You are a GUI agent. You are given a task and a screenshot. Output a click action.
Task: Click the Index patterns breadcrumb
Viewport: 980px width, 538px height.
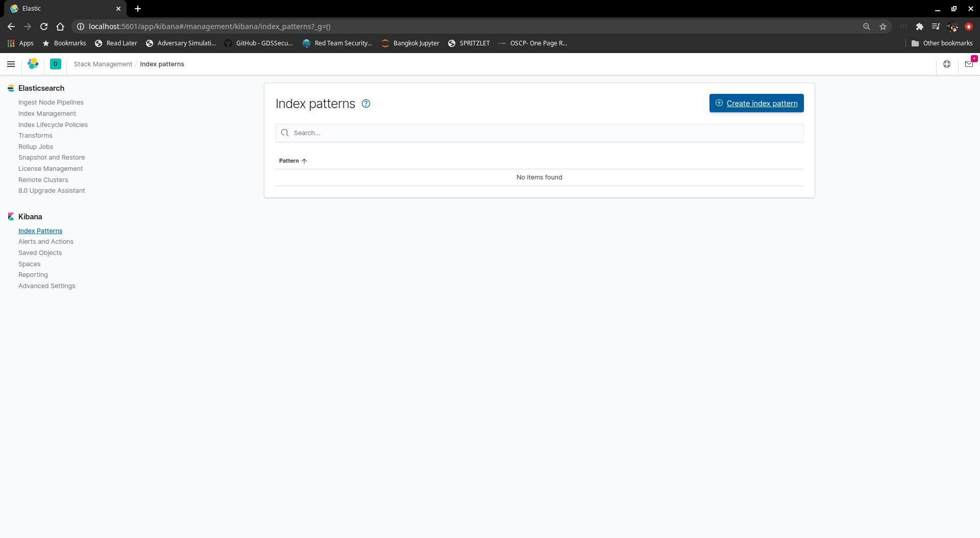[162, 64]
